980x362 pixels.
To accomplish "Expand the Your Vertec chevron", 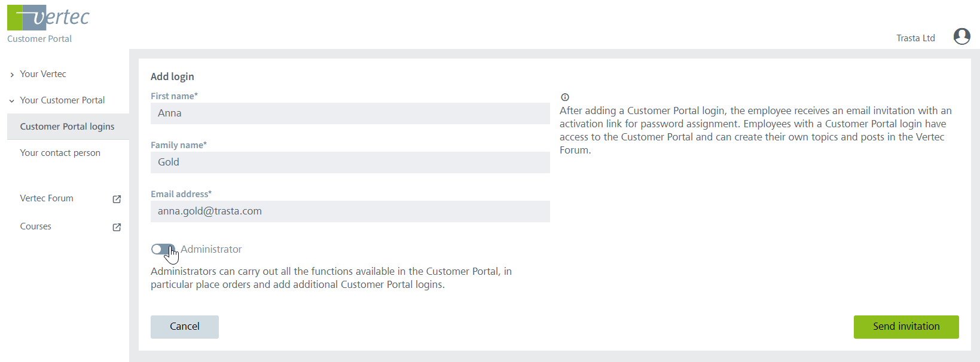I will [12, 75].
